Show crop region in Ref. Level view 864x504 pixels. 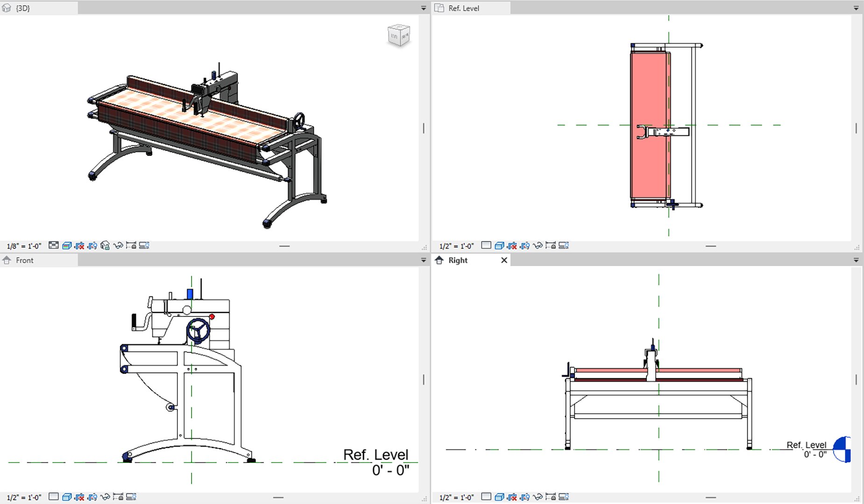click(525, 245)
